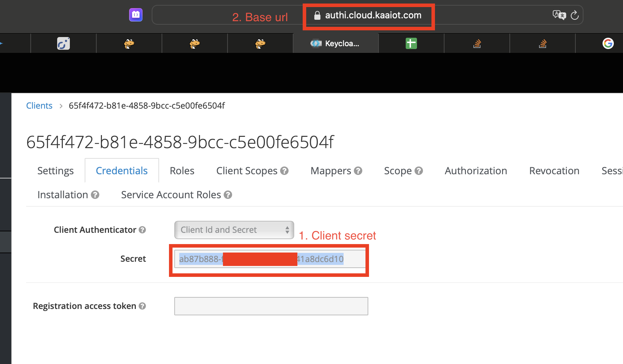
Task: Click the translate page icon in address bar
Action: (559, 15)
